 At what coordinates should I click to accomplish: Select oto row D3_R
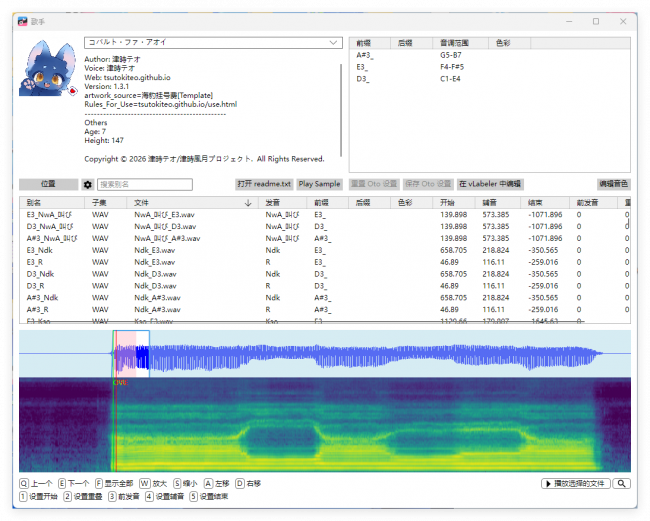click(325, 286)
